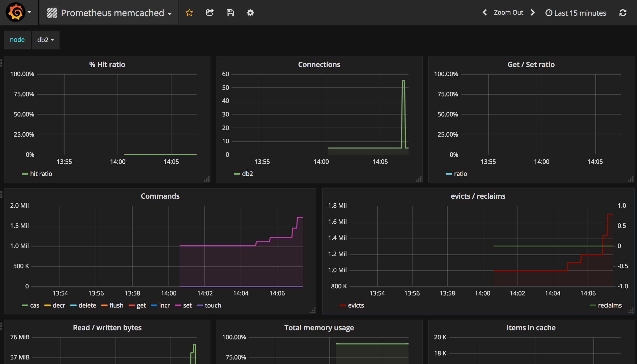Open Prometheus memcached dashboard picker
The height and width of the screenshot is (364, 637).
click(x=112, y=13)
